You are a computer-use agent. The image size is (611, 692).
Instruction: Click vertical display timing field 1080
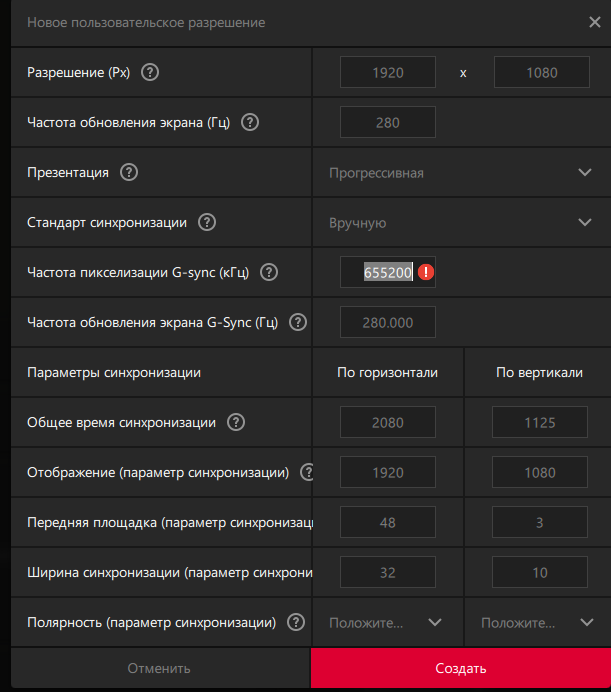(x=540, y=472)
